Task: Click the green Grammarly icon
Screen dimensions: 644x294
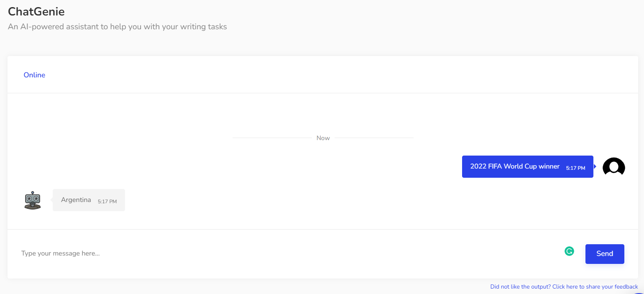Action: [569, 251]
